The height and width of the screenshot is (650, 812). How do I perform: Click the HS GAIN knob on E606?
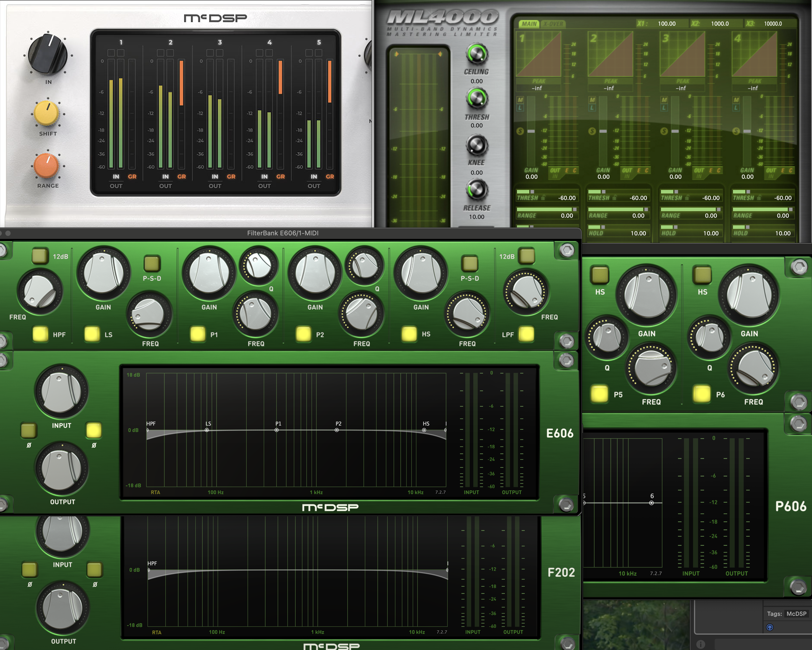pos(421,273)
